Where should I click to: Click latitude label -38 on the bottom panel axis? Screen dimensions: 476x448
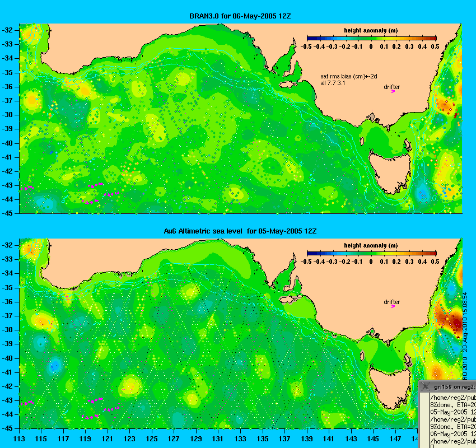[x=8, y=330]
